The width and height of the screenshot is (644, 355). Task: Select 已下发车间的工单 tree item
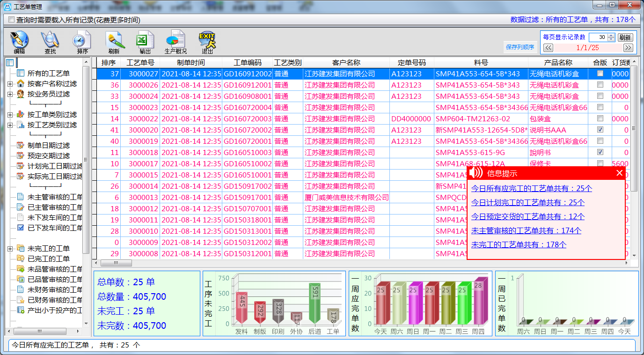pos(55,228)
